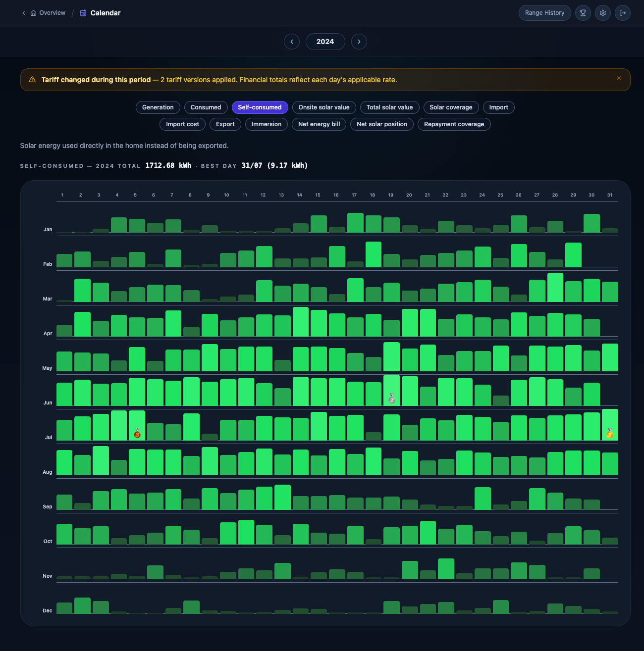Advance to next year with right chevron
This screenshot has width=644, height=651.
click(359, 42)
